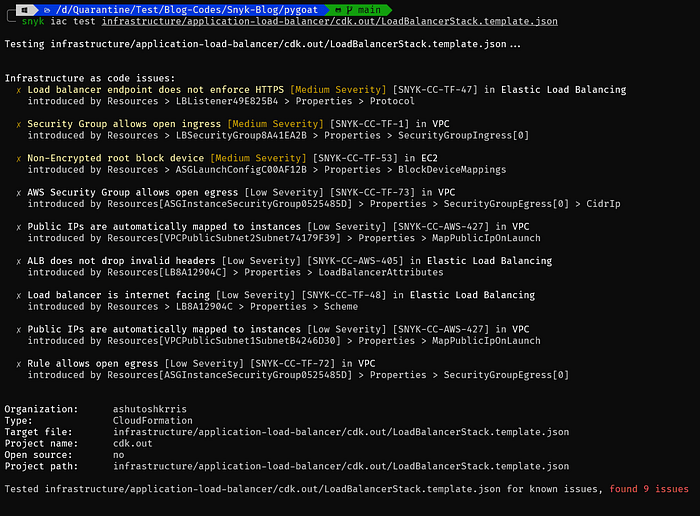The height and width of the screenshot is (516, 700).
Task: Click 'Security Group allows open ingress' title
Action: coord(124,124)
